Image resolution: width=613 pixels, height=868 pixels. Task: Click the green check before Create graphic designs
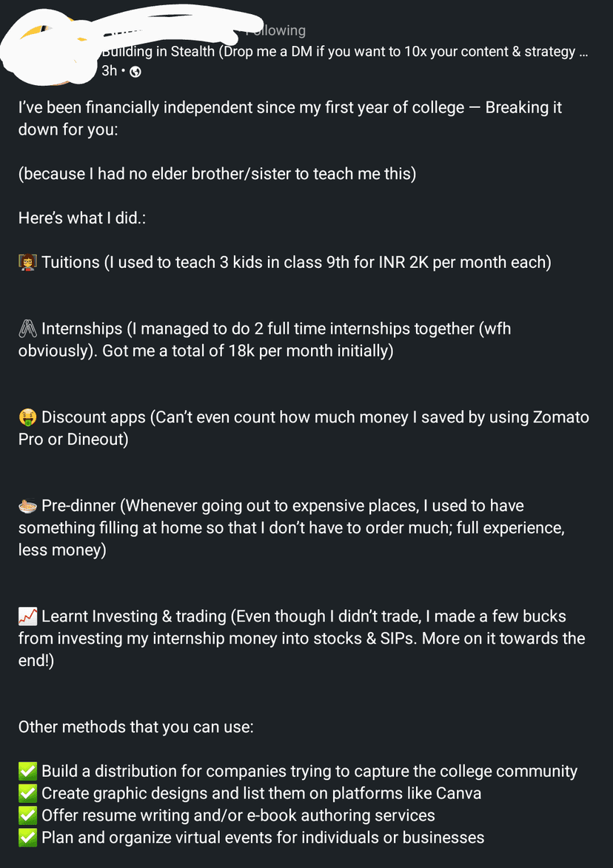27,793
